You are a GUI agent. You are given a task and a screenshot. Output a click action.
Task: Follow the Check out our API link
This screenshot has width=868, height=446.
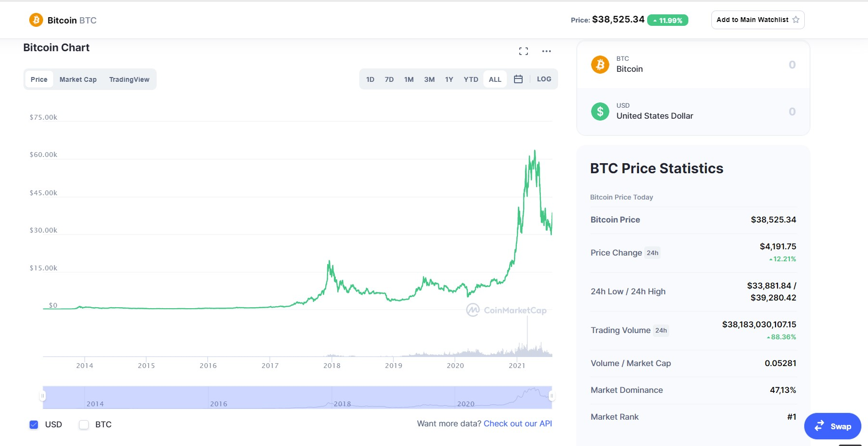click(x=517, y=424)
